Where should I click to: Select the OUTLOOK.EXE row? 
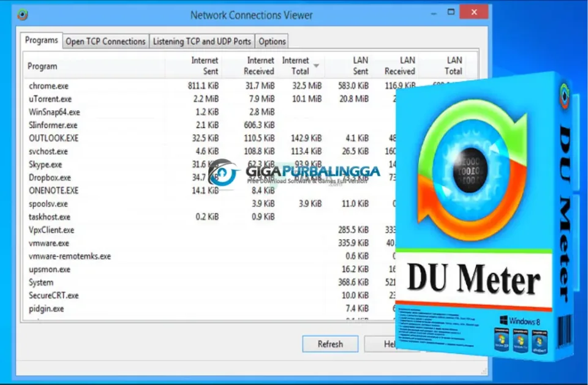tap(210, 138)
